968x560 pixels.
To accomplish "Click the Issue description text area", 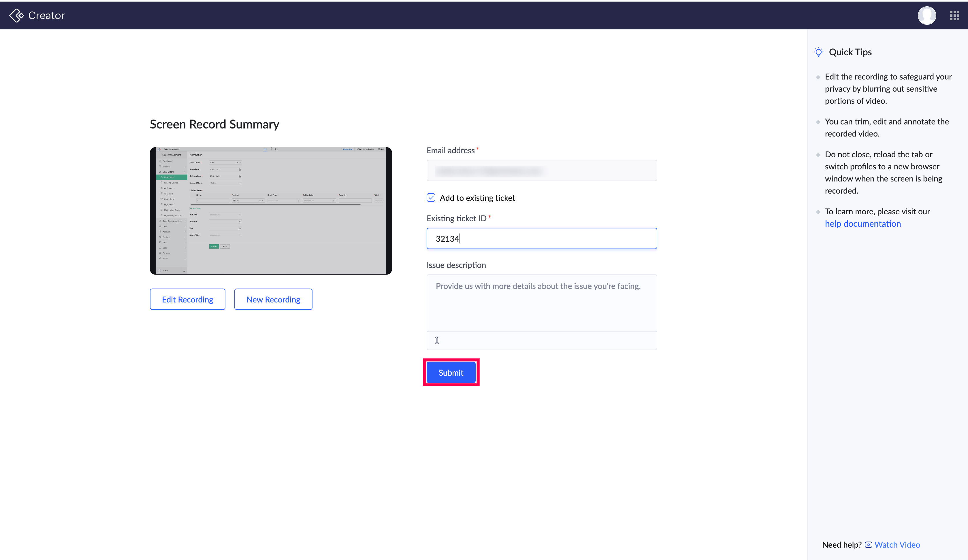I will pyautogui.click(x=542, y=303).
